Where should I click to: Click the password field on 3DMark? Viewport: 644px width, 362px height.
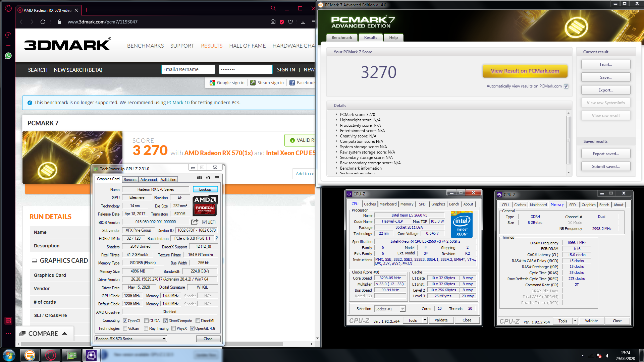[246, 69]
